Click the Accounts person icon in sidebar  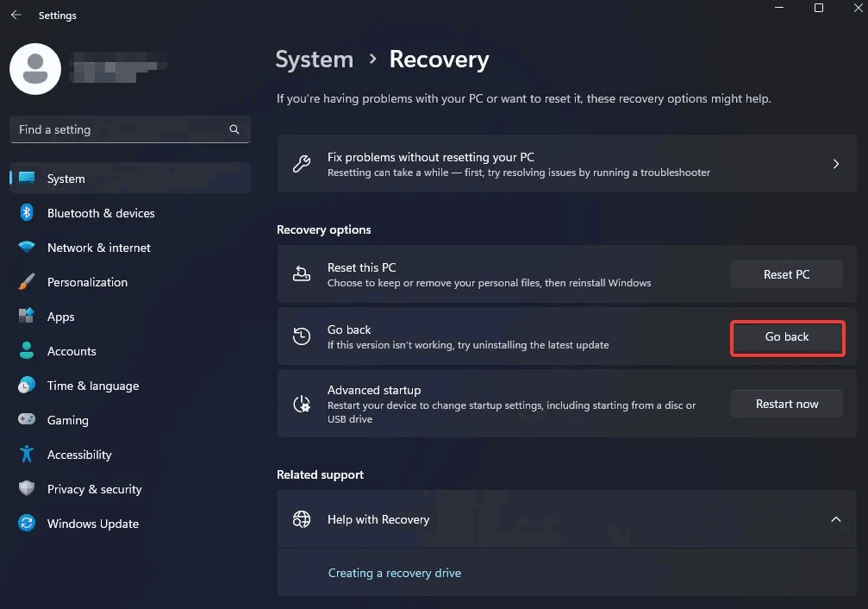(27, 350)
